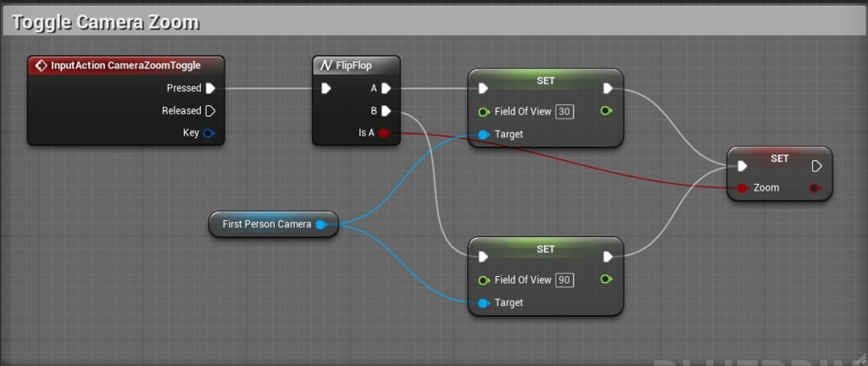Click the FlipFlop input execution pin

tap(326, 88)
